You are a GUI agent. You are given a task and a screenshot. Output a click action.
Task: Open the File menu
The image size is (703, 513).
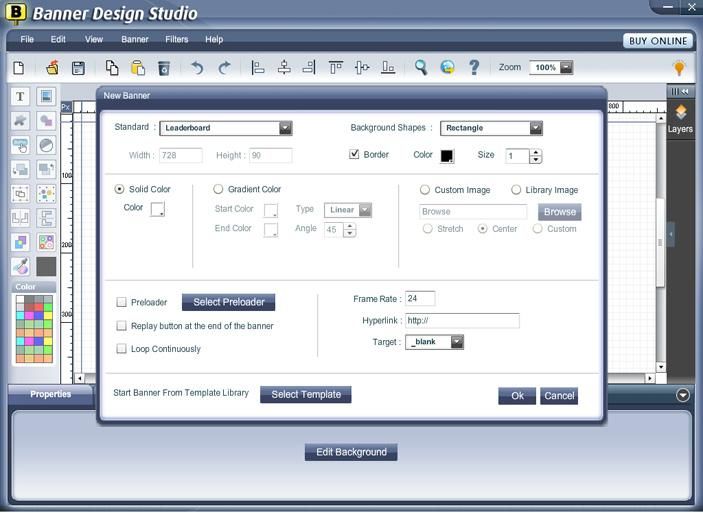27,39
